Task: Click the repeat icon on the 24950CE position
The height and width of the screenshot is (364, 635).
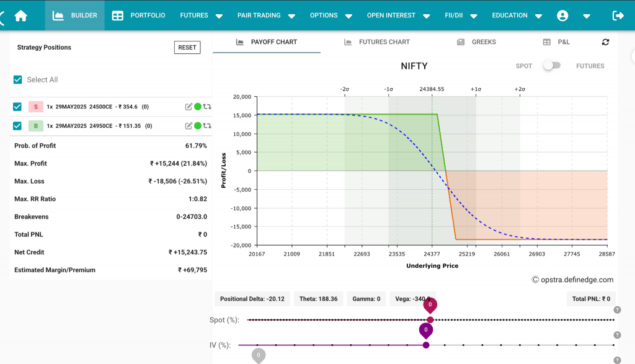Action: click(x=206, y=125)
